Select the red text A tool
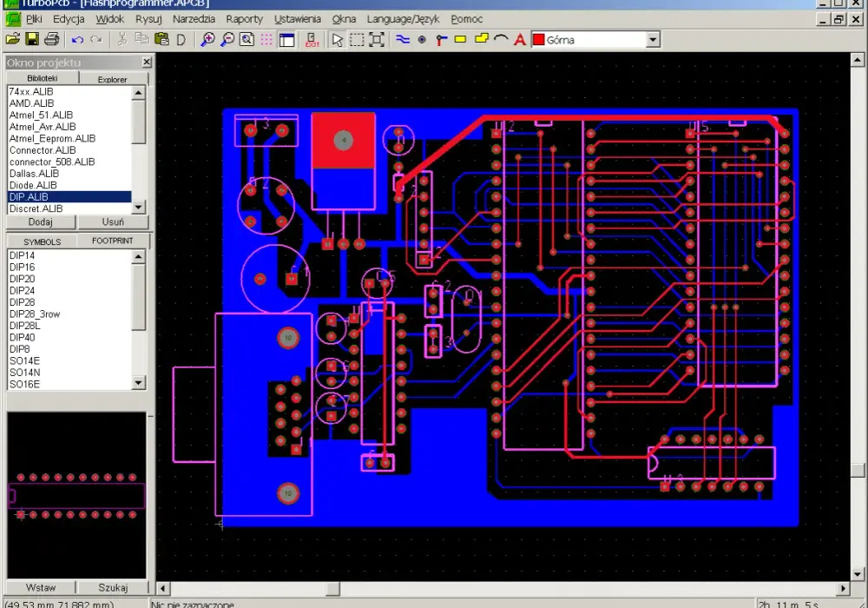The image size is (868, 608). 519,40
